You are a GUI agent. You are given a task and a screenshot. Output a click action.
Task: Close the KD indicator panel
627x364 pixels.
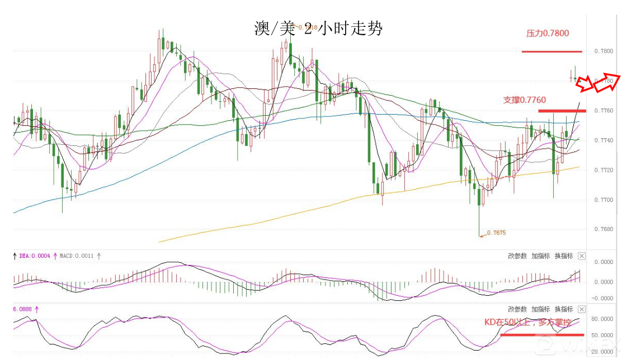[582, 309]
